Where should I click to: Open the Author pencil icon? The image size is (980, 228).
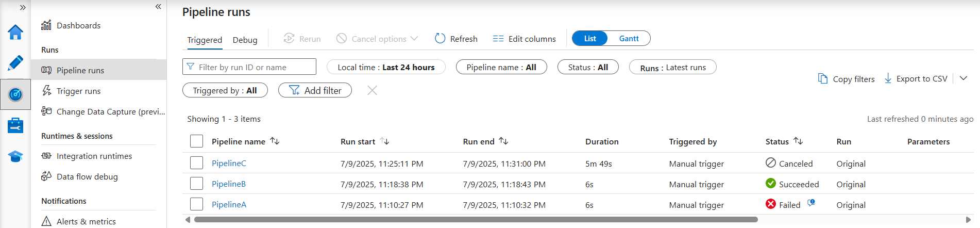pos(15,63)
